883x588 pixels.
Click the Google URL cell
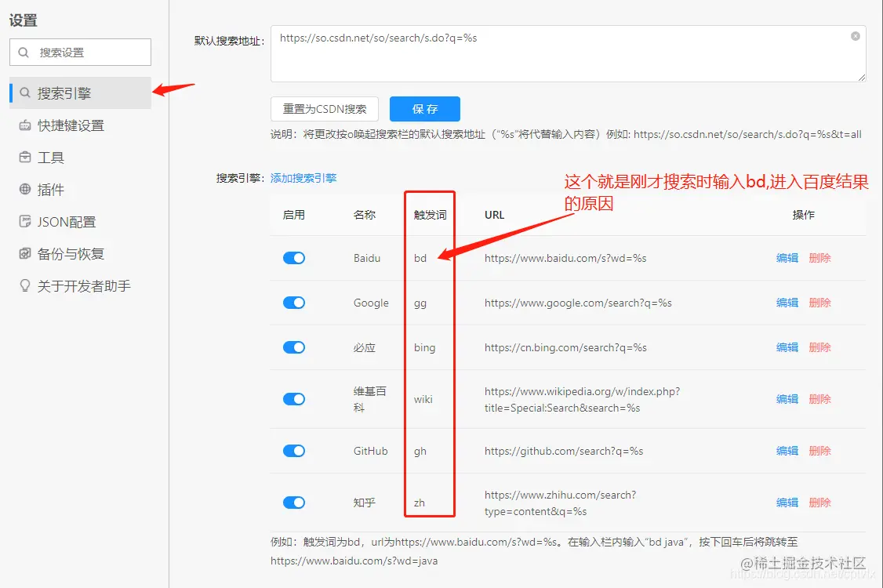pyautogui.click(x=578, y=303)
